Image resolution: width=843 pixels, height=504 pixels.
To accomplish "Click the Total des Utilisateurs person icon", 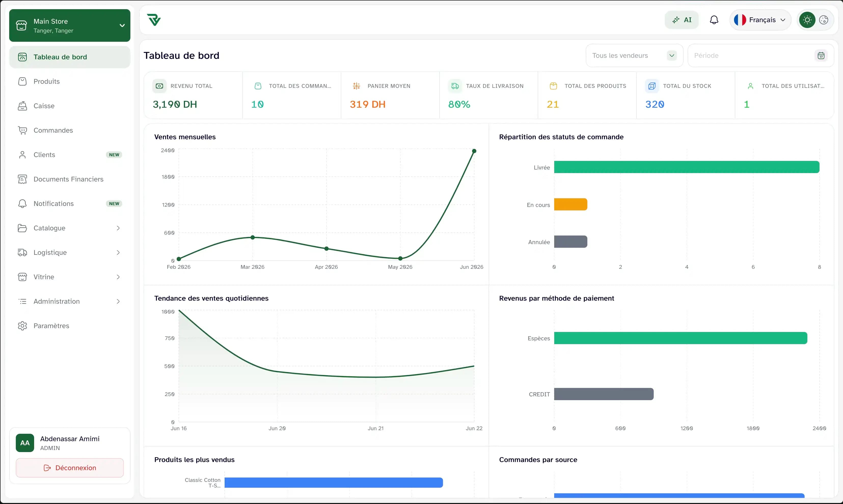I will (751, 86).
